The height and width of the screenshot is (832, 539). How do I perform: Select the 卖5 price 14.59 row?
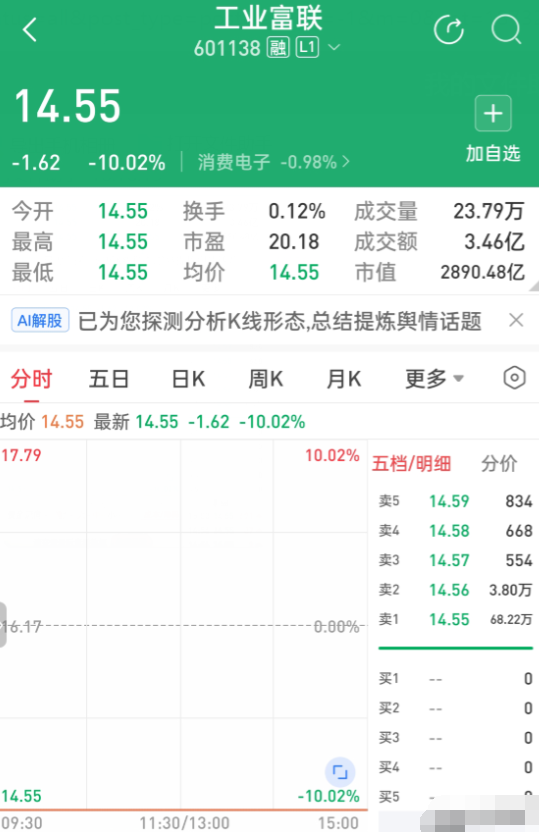pyautogui.click(x=455, y=501)
